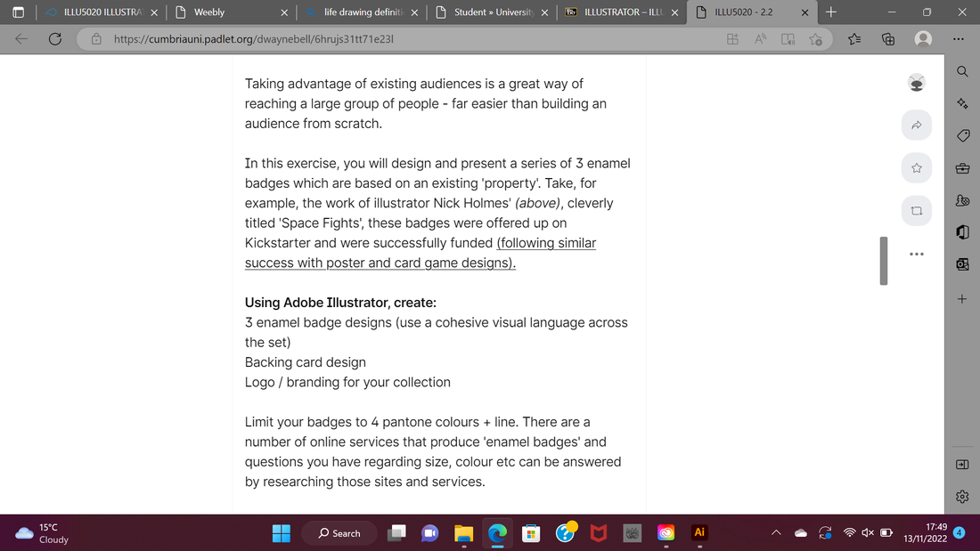Open the Discover sparkle icon in sidebar
The width and height of the screenshot is (980, 551).
click(x=962, y=103)
